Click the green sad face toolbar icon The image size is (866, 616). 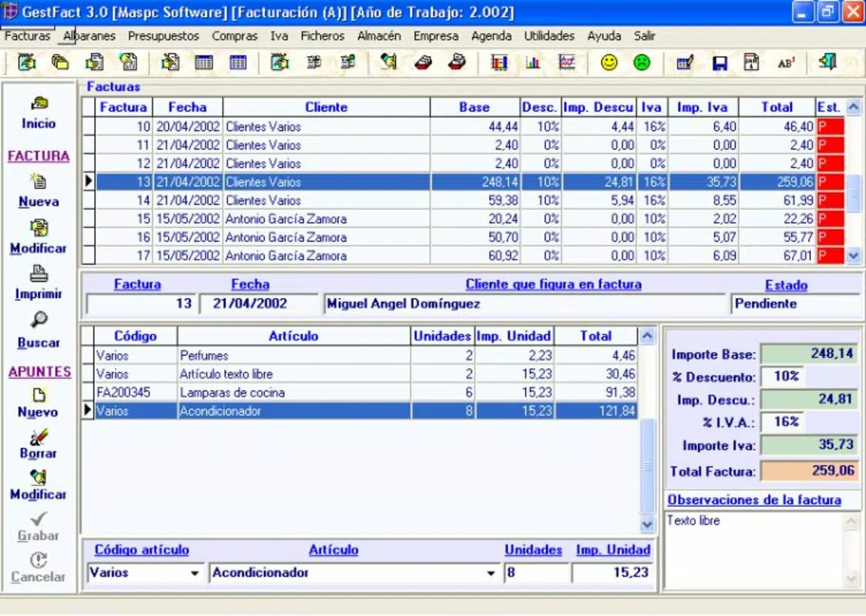pos(641,62)
